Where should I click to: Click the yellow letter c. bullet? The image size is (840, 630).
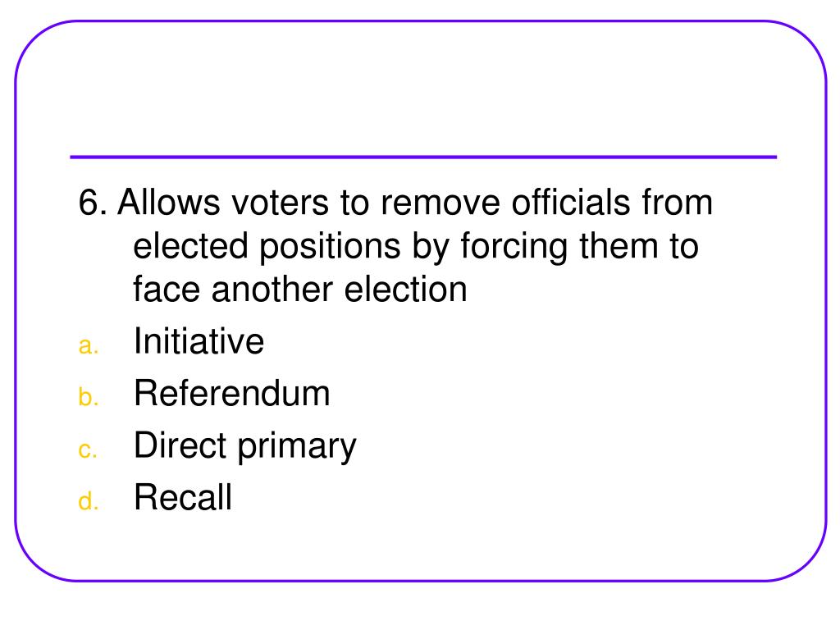[x=88, y=450]
